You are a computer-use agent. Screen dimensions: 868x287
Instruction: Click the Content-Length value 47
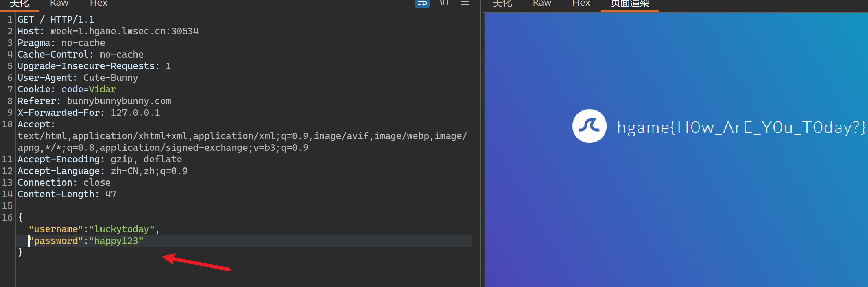click(111, 194)
